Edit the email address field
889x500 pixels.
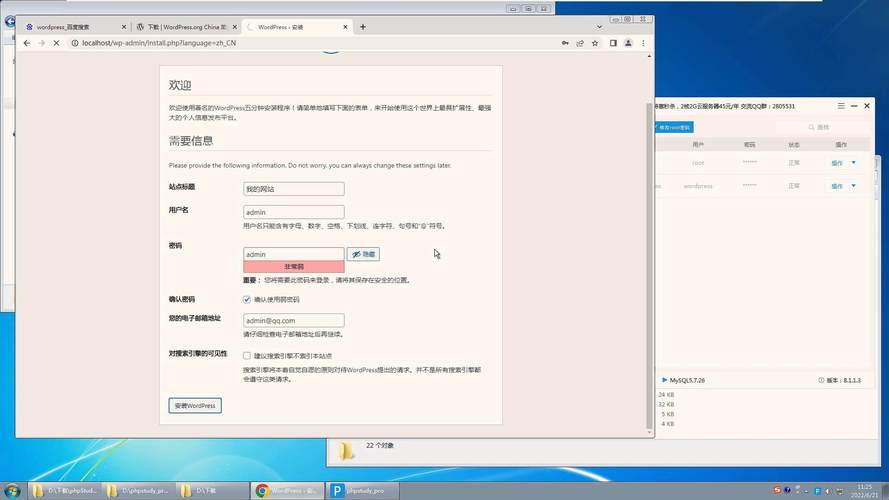[x=294, y=320]
